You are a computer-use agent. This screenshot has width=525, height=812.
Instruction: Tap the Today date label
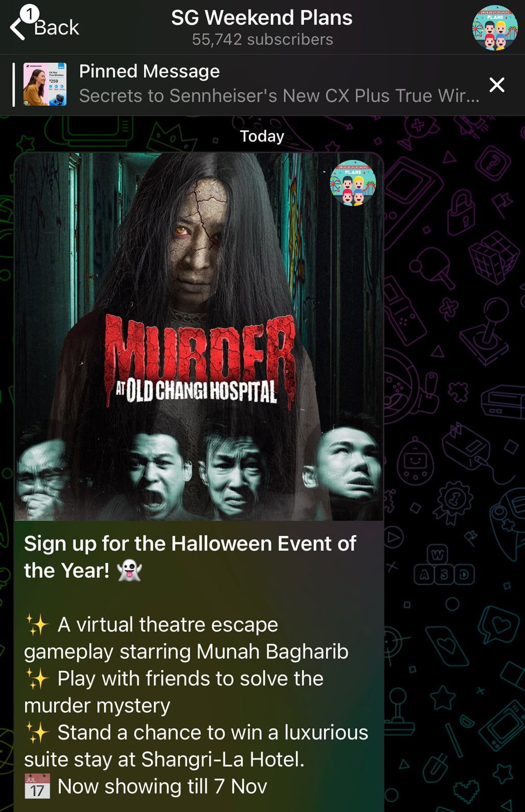pyautogui.click(x=262, y=136)
